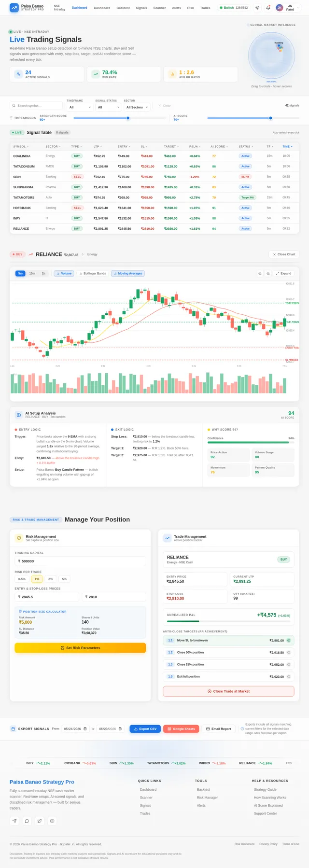
Task: Open the Backtest nav item
Action: [123, 8]
